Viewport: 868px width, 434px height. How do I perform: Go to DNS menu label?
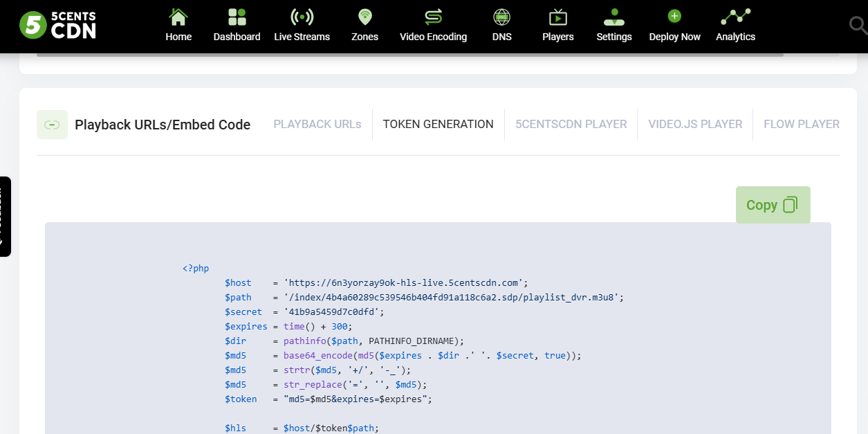502,37
